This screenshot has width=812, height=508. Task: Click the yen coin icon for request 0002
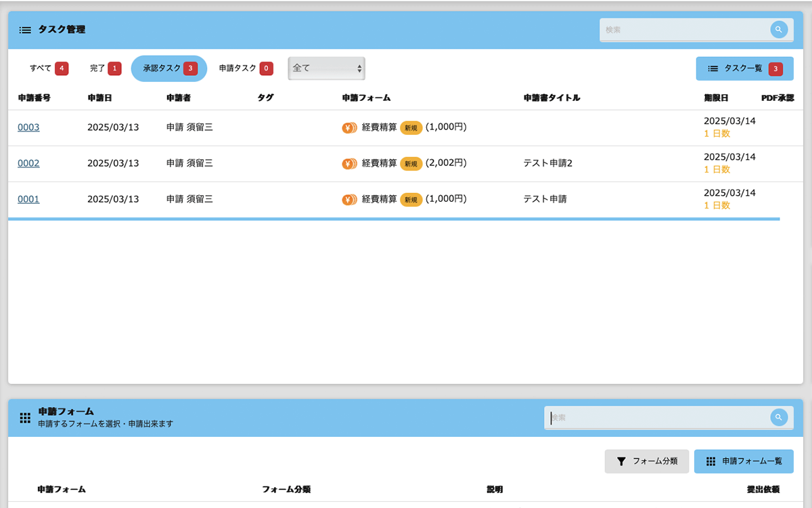pyautogui.click(x=349, y=163)
